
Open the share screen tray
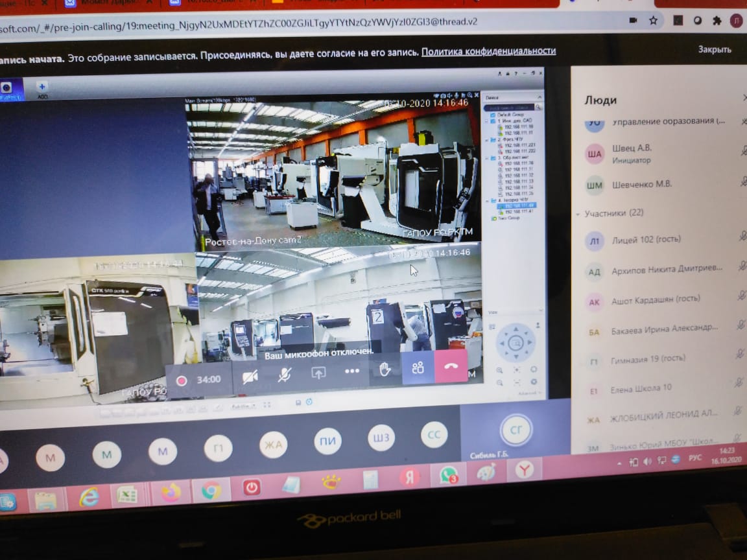[318, 373]
